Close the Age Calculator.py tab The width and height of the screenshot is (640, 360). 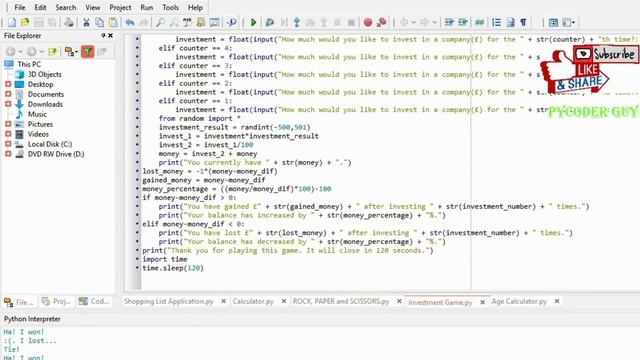tap(557, 301)
